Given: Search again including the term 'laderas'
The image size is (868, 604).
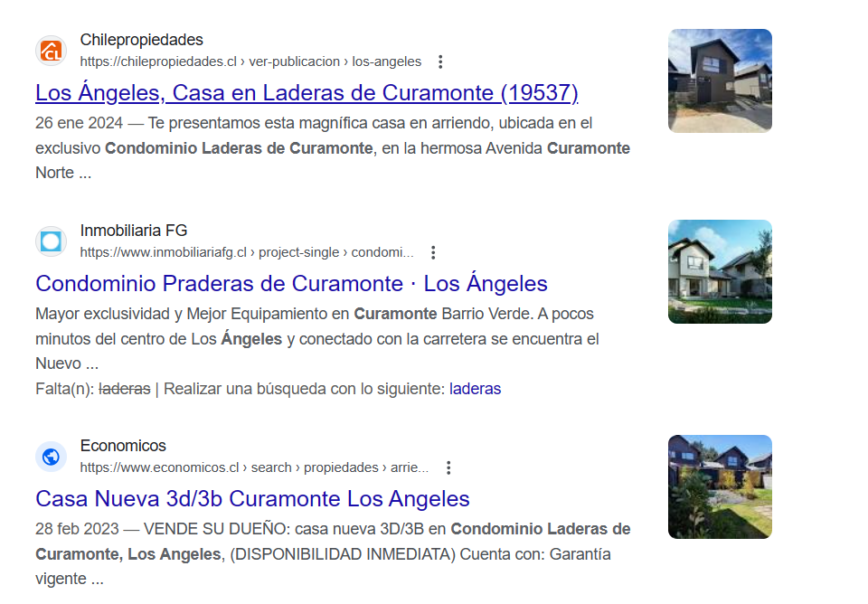Looking at the screenshot, I should 475,389.
